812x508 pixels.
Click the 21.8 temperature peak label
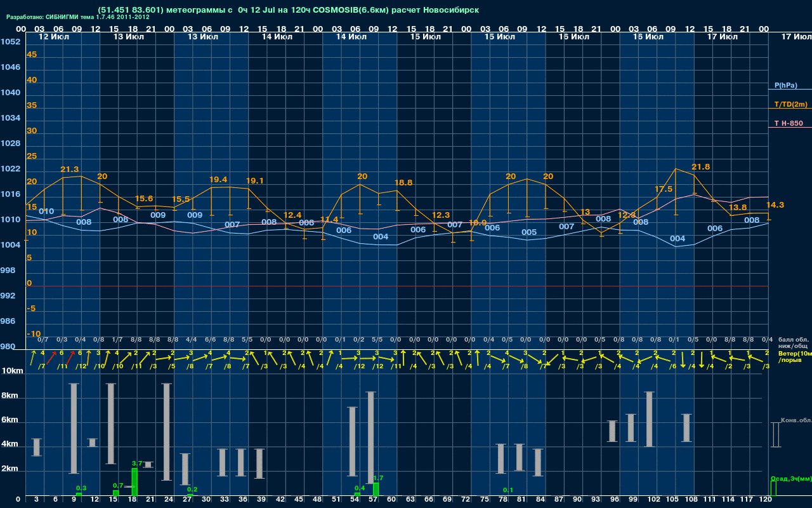[x=700, y=167]
